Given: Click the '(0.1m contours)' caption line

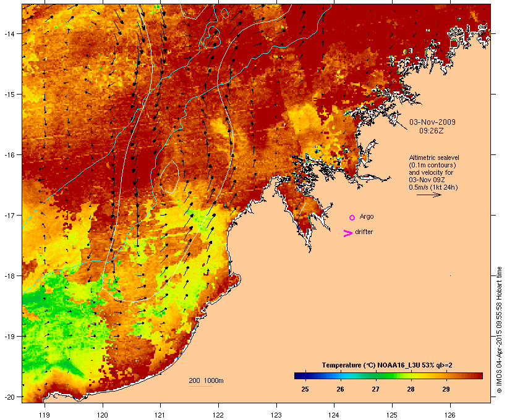Looking at the screenshot, I should [x=432, y=165].
